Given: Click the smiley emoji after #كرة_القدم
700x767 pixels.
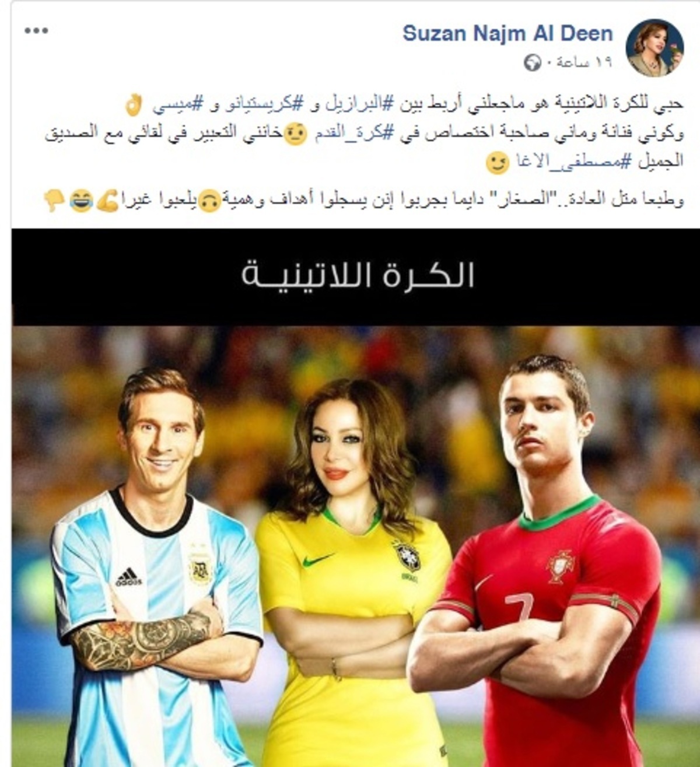Looking at the screenshot, I should [x=296, y=134].
